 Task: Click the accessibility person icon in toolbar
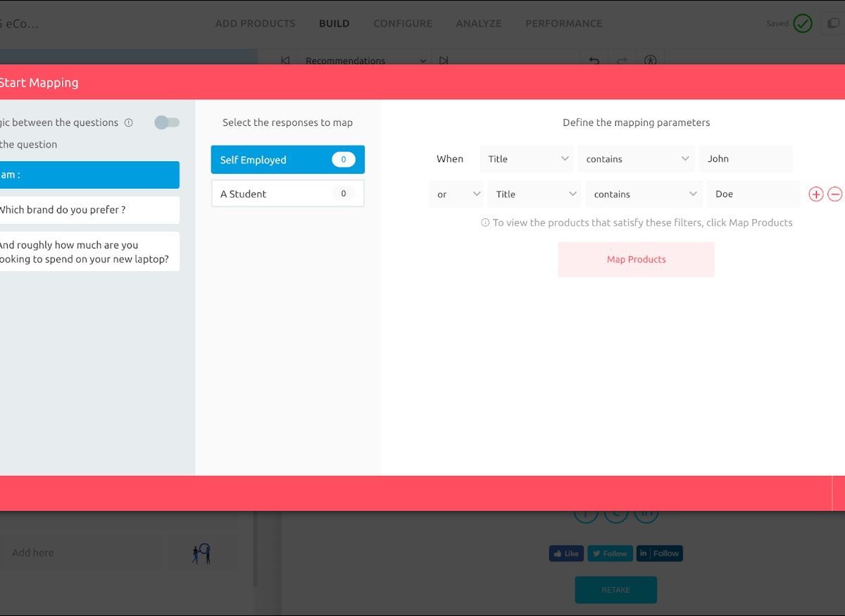(x=650, y=61)
